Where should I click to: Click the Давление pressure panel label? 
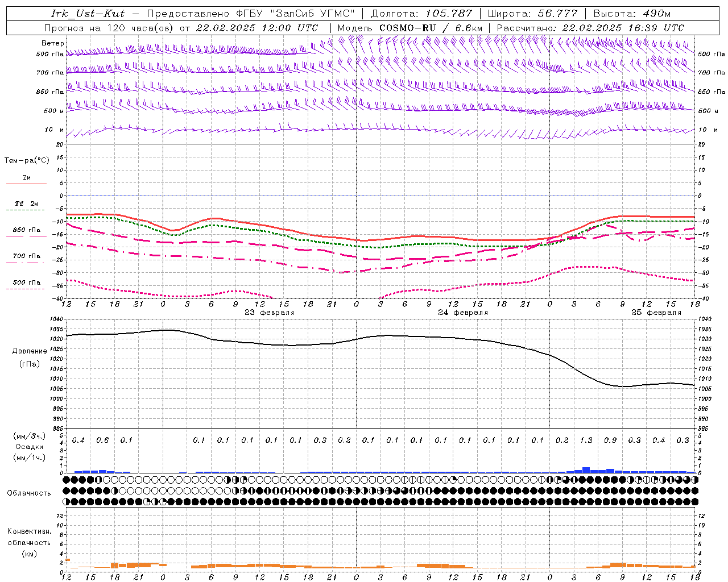coord(30,351)
